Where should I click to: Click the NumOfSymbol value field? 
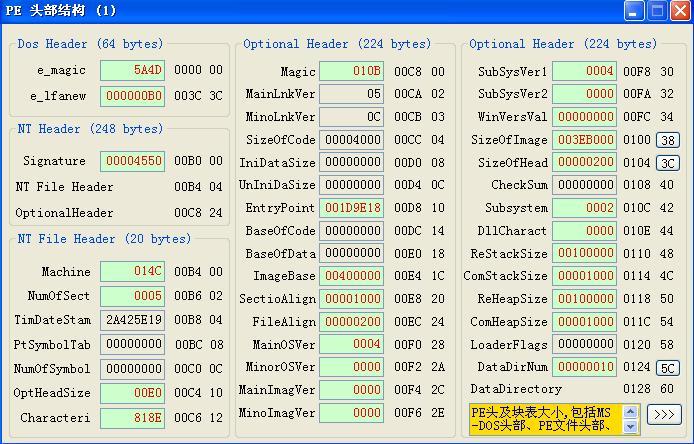tap(132, 369)
